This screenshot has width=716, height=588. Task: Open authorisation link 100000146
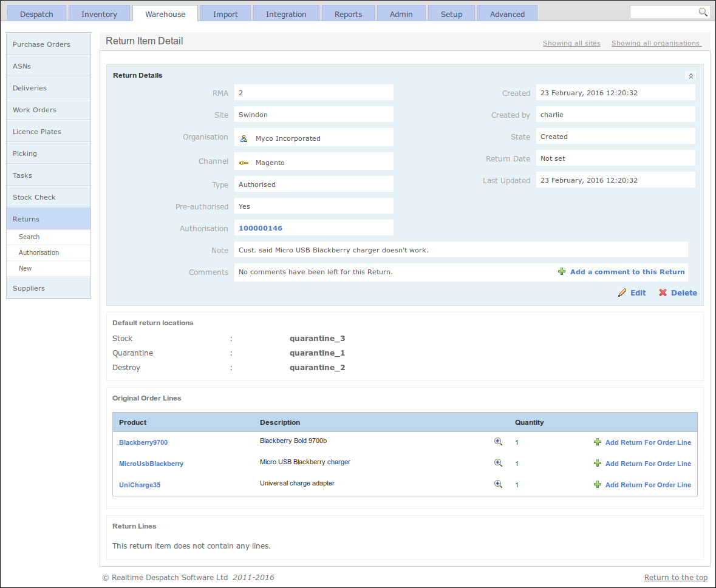coord(261,228)
